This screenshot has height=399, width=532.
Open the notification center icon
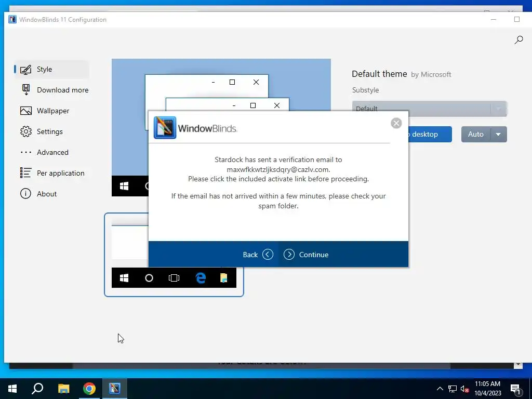515,389
